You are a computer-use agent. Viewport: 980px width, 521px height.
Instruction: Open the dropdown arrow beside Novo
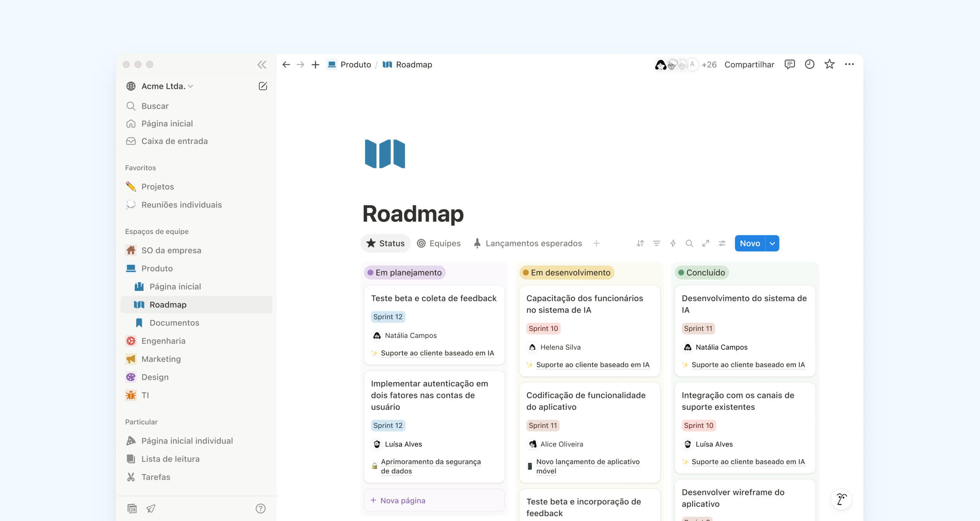pos(772,243)
